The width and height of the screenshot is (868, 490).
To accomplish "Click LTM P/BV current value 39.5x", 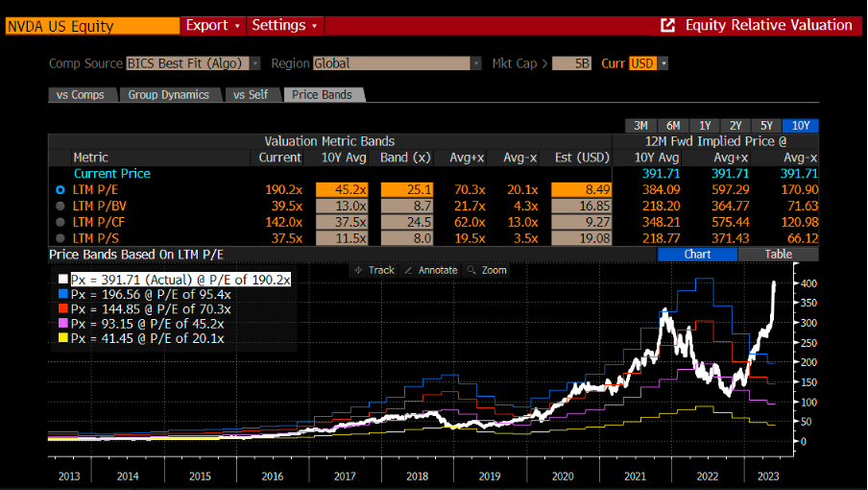I will coord(287,206).
